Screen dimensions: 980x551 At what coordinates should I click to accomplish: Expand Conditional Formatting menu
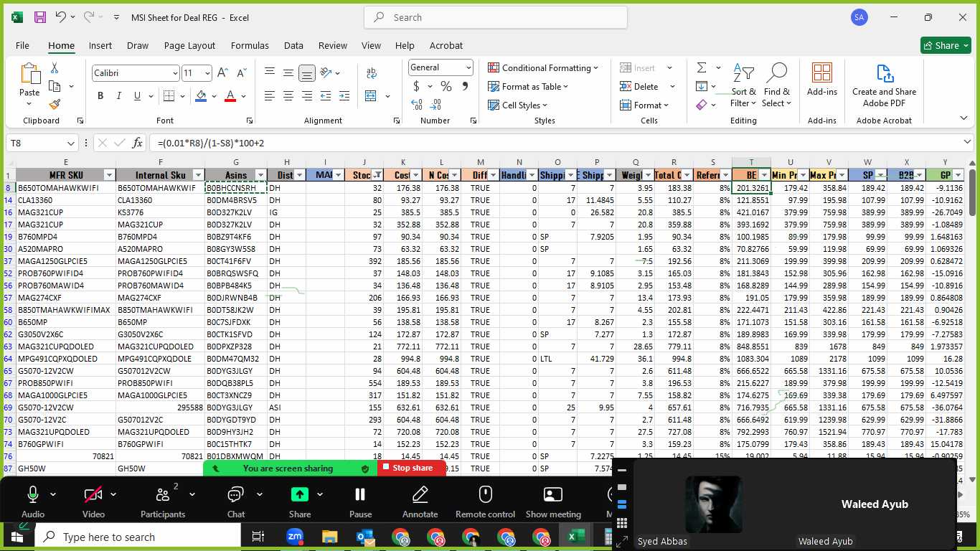pyautogui.click(x=543, y=67)
